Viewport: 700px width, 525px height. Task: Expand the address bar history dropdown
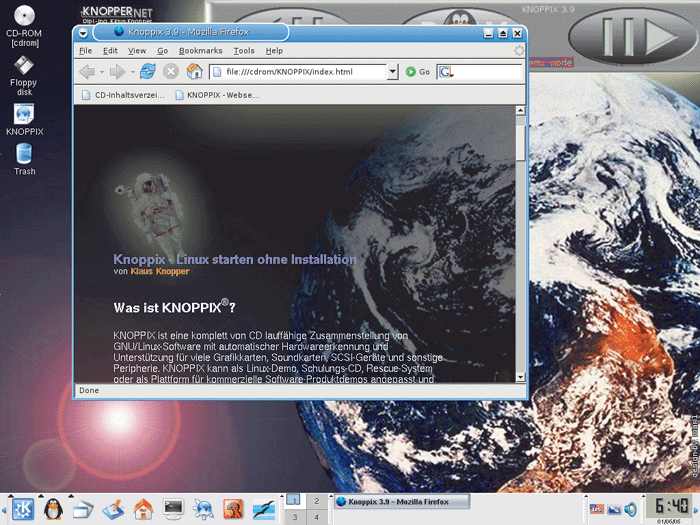tap(392, 71)
